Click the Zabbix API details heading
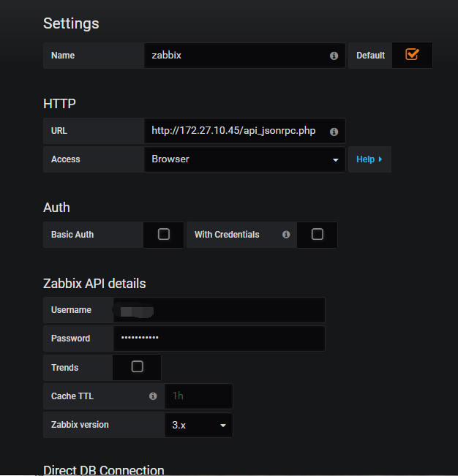458x476 pixels. [x=94, y=284]
